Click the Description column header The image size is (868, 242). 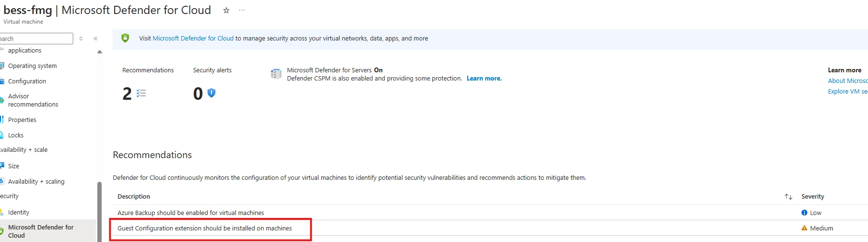coord(134,197)
